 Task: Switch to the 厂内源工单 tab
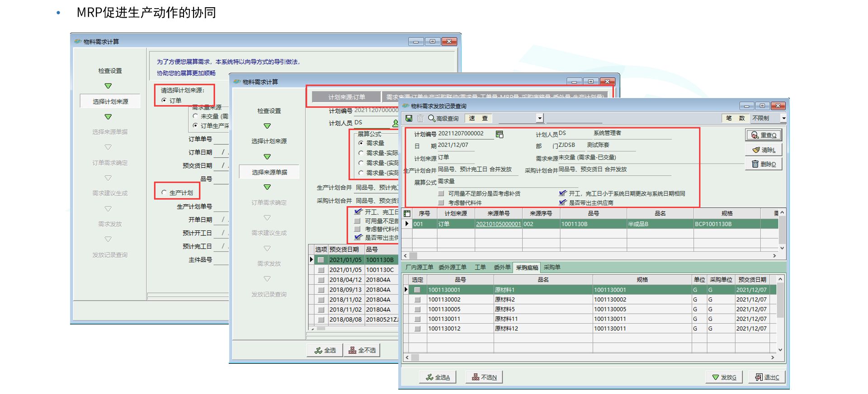point(419,267)
